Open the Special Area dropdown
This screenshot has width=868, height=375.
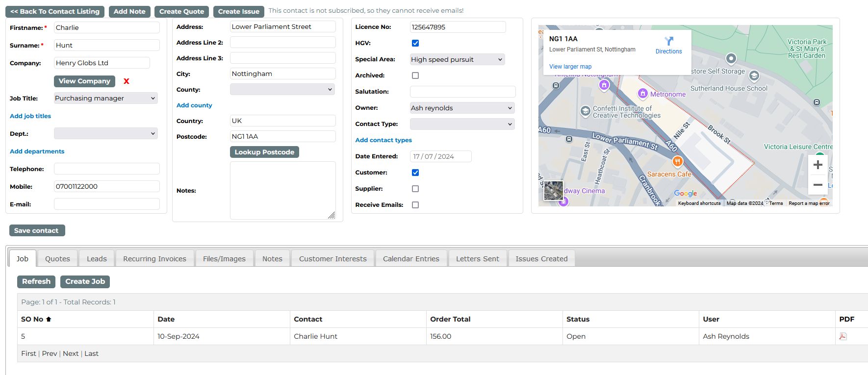coord(457,59)
